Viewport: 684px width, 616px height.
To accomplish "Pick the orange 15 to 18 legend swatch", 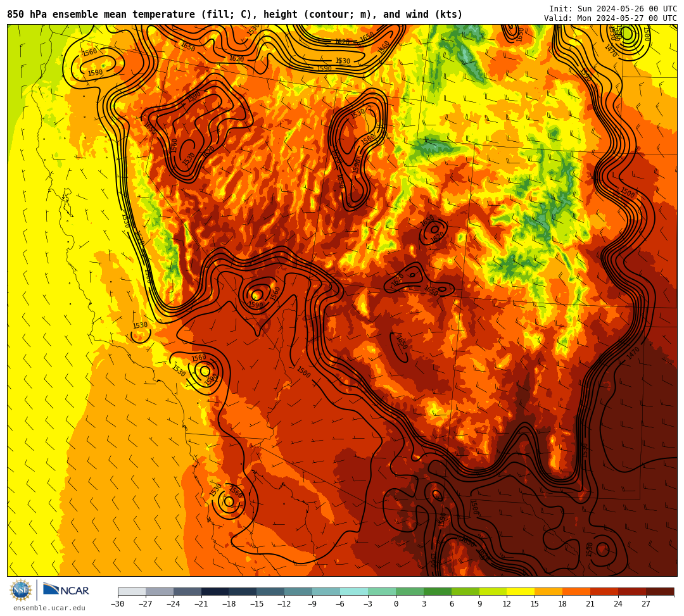I will 548,591.
